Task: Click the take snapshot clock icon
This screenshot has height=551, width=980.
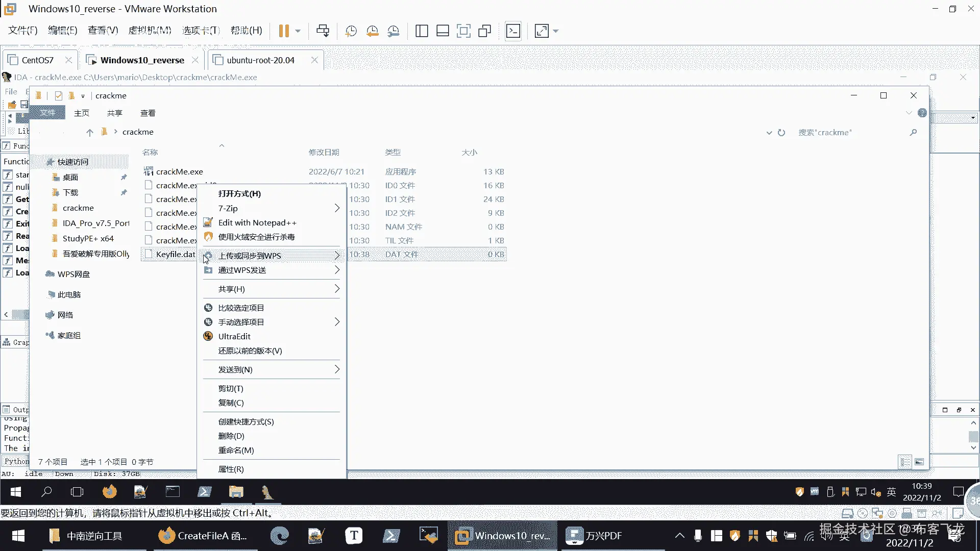Action: click(351, 31)
